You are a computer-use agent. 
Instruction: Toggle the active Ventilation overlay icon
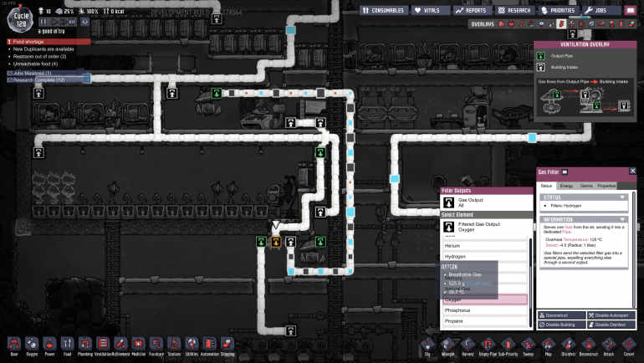pyautogui.click(x=561, y=23)
